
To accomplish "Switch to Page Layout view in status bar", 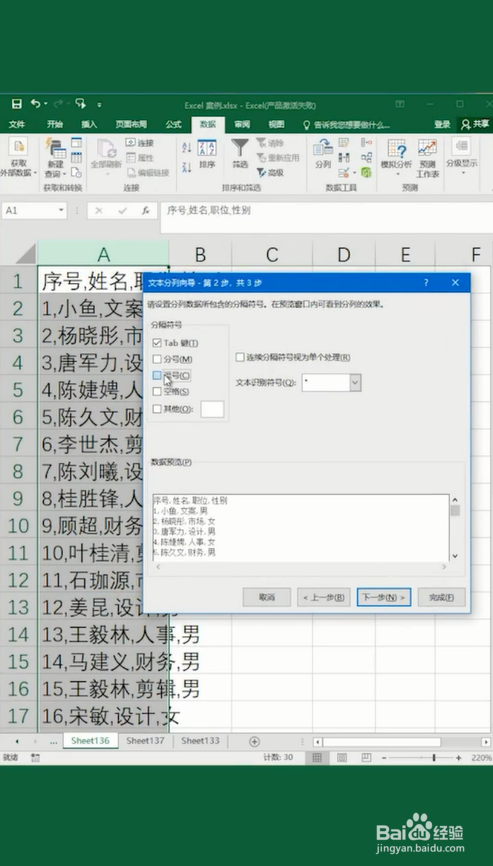I will tap(342, 758).
